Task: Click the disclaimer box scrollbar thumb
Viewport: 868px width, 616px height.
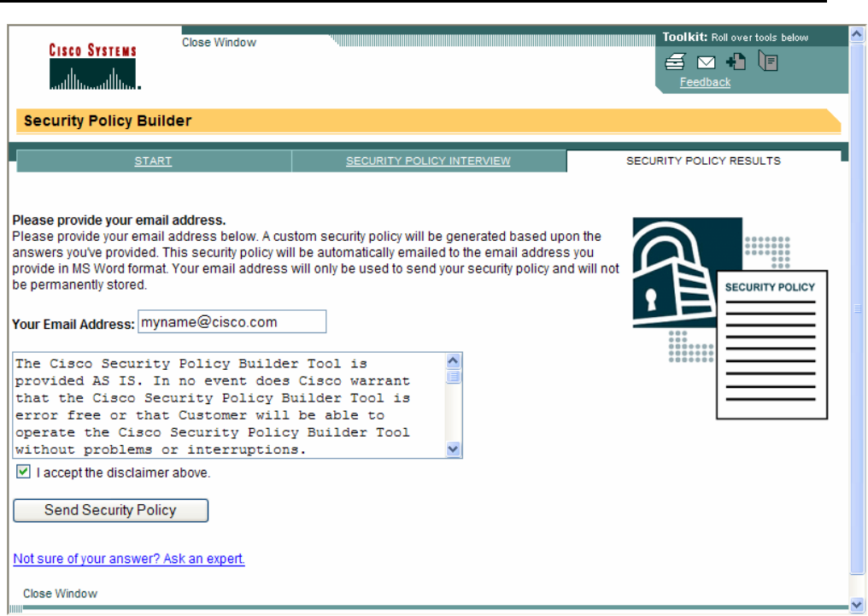Action: [454, 377]
